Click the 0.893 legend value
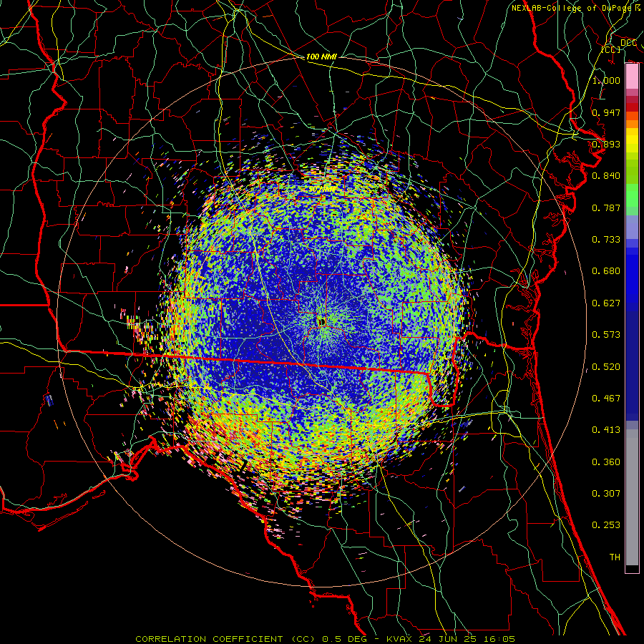The image size is (644, 644). tap(606, 144)
